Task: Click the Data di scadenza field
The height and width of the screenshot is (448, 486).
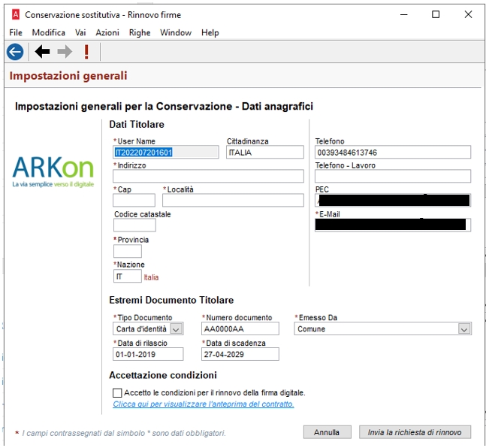Action: click(240, 354)
